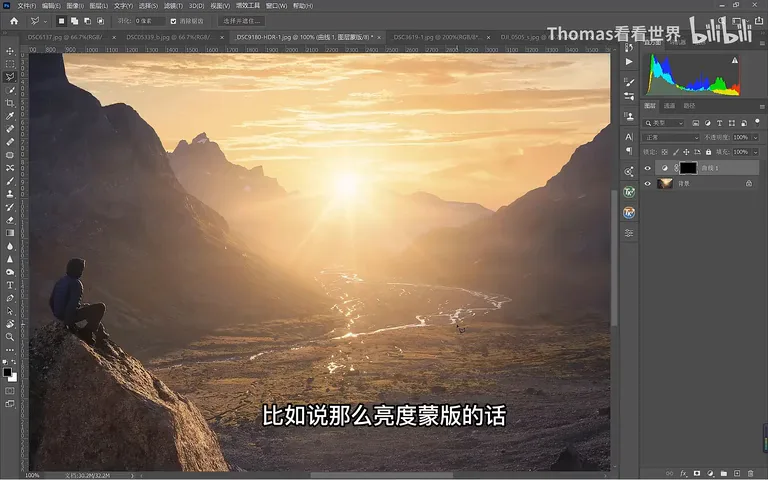Click the feather value input field

click(x=149, y=21)
